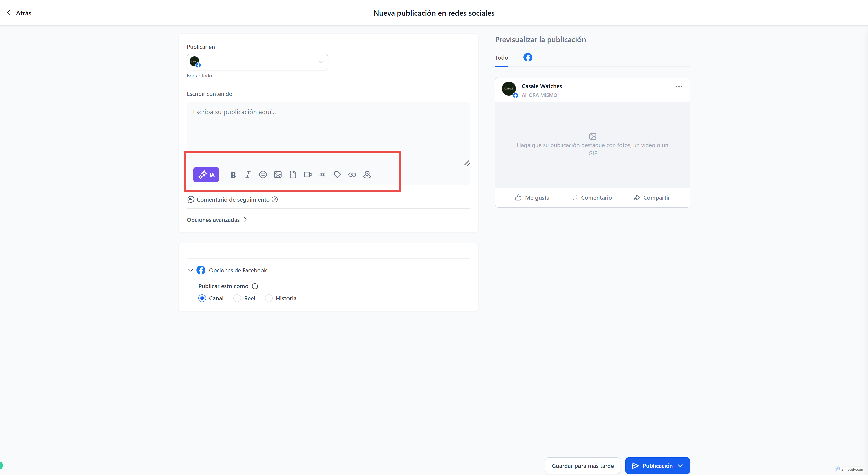Open the emoji picker
868x475 pixels.
[x=263, y=175]
